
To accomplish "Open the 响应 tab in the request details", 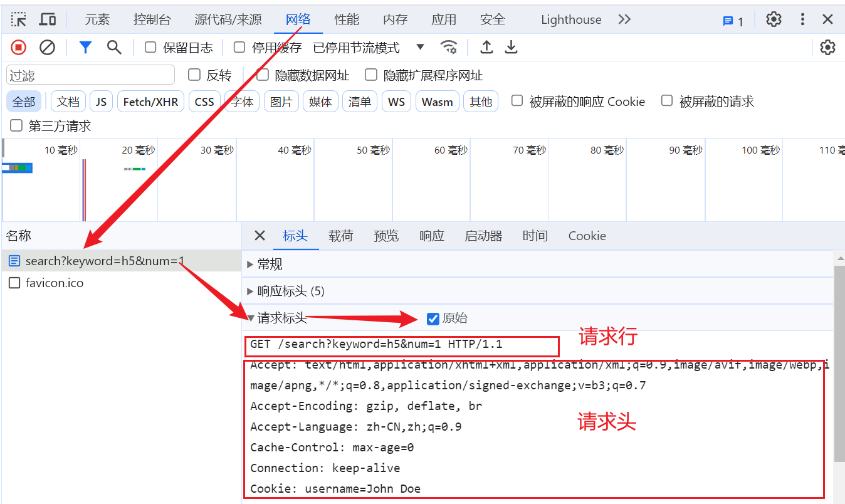I will click(432, 236).
